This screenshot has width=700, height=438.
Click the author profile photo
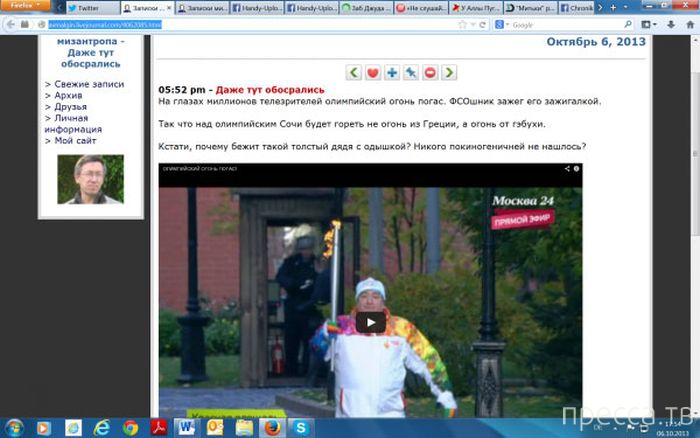(x=90, y=179)
